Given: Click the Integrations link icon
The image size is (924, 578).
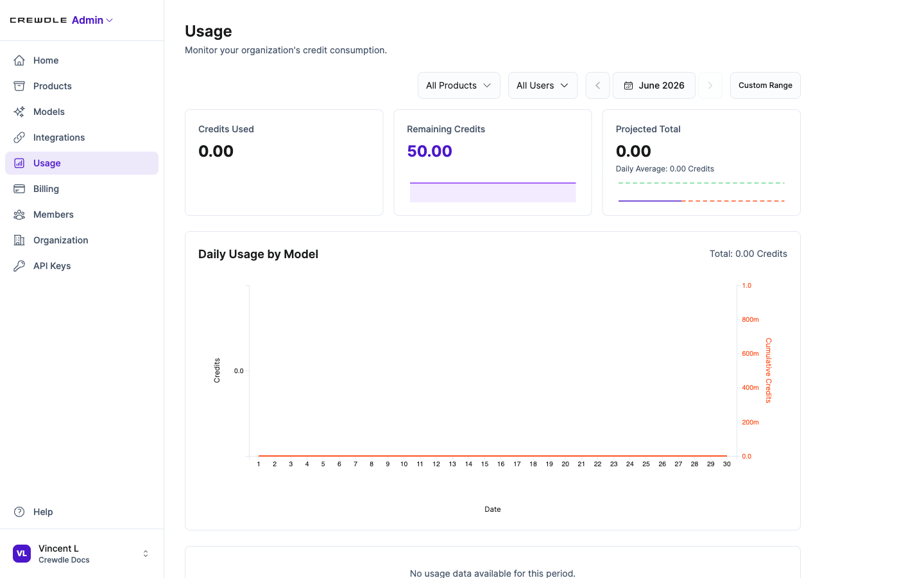Looking at the screenshot, I should pos(19,137).
